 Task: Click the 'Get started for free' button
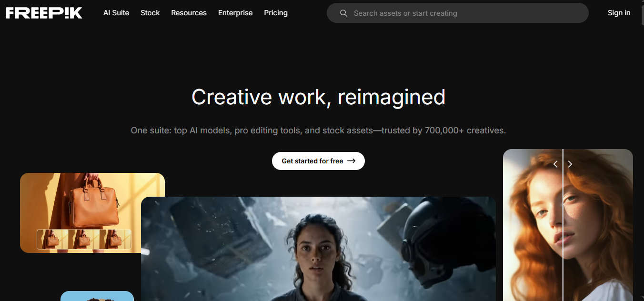click(x=318, y=161)
